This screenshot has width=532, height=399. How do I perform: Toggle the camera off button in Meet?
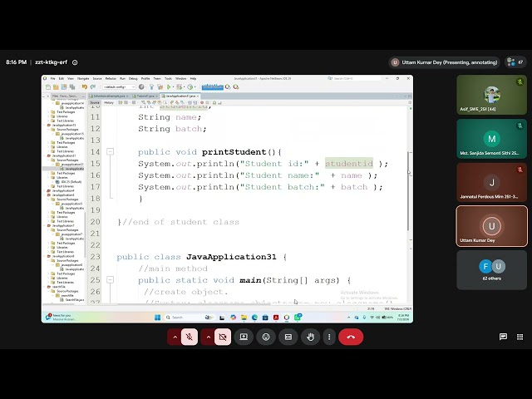[x=223, y=337]
